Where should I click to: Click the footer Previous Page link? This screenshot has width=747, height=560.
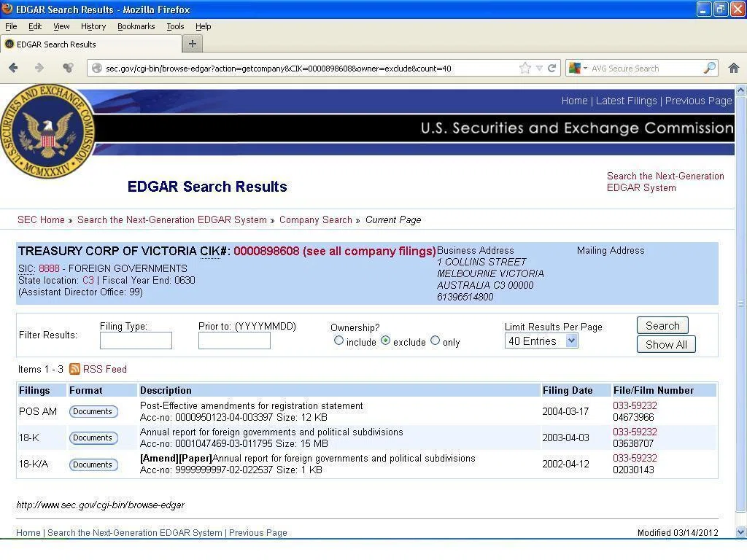(x=258, y=532)
